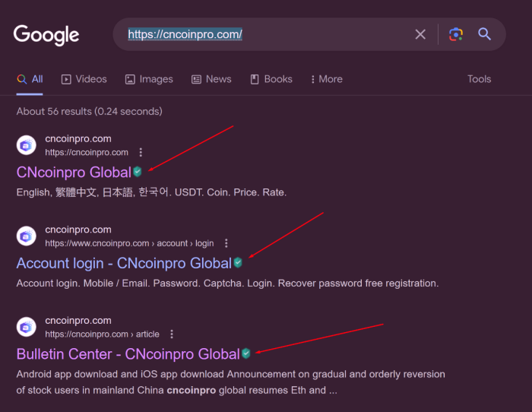The image size is (532, 412).
Task: Open three-dot menu beside cncoinpro.com › article result
Action: pyautogui.click(x=172, y=334)
